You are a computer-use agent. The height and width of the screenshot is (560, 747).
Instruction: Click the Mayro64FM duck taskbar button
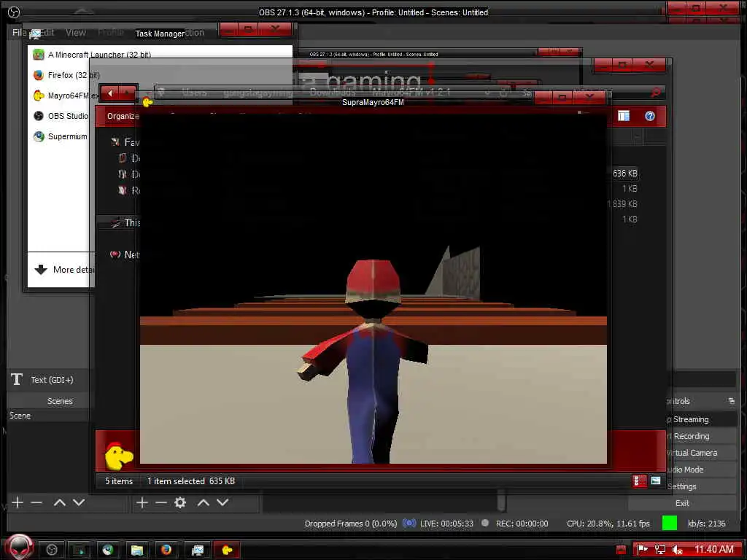[x=228, y=550]
